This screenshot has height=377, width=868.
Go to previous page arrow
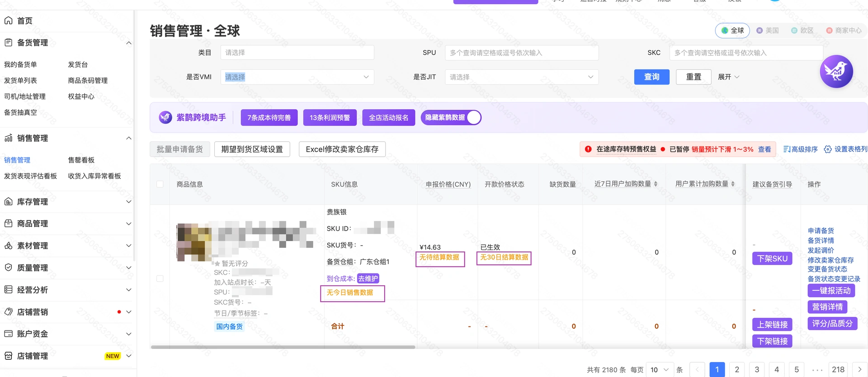click(697, 369)
